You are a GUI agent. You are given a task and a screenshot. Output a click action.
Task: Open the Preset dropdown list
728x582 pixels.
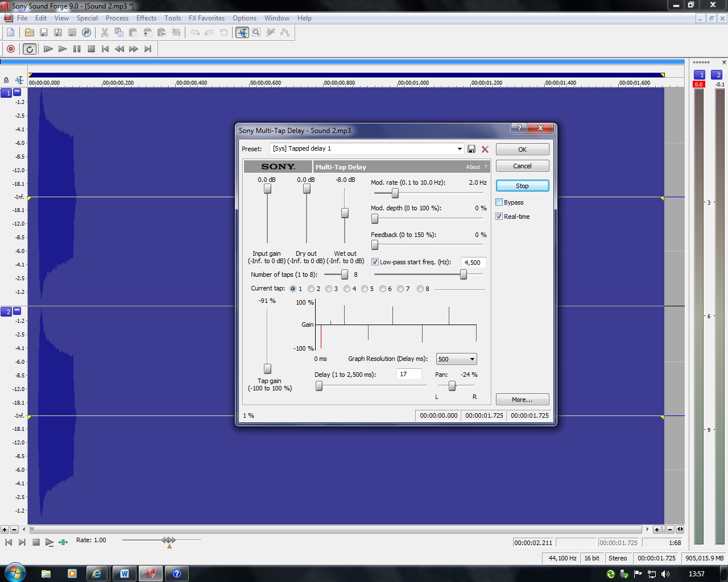pyautogui.click(x=460, y=149)
